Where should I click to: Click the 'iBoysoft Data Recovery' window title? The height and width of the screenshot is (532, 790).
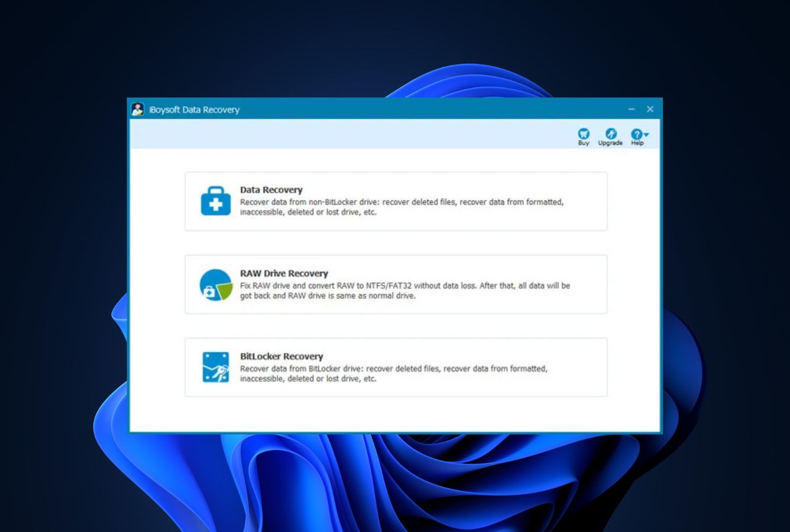pyautogui.click(x=195, y=109)
